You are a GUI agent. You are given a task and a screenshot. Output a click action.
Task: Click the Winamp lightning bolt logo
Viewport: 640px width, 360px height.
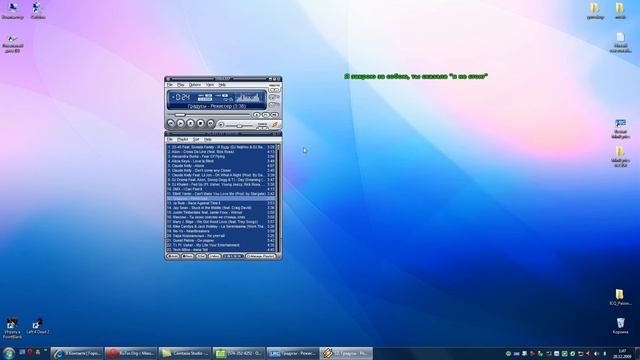click(x=275, y=124)
